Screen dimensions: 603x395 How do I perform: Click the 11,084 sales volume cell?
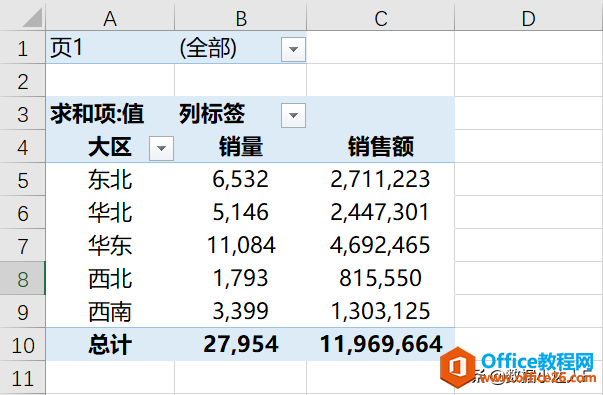coord(241,246)
